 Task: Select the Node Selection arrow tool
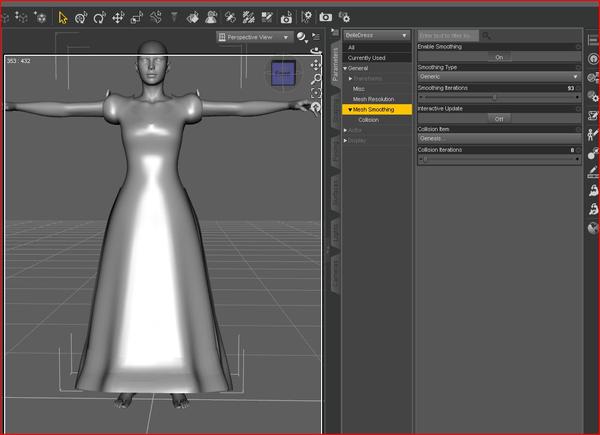63,17
